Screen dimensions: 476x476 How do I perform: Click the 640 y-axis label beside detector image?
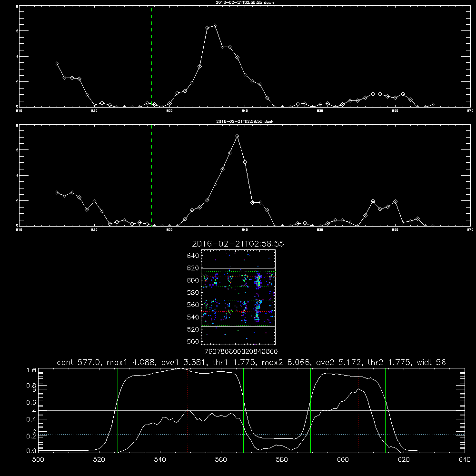pyautogui.click(x=193, y=256)
